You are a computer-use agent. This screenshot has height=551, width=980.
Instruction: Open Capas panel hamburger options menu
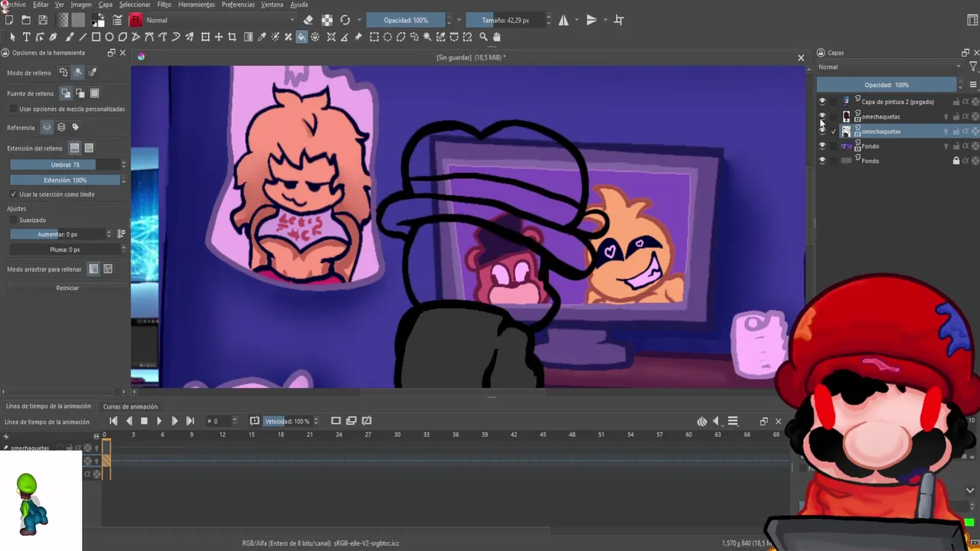pyautogui.click(x=973, y=85)
